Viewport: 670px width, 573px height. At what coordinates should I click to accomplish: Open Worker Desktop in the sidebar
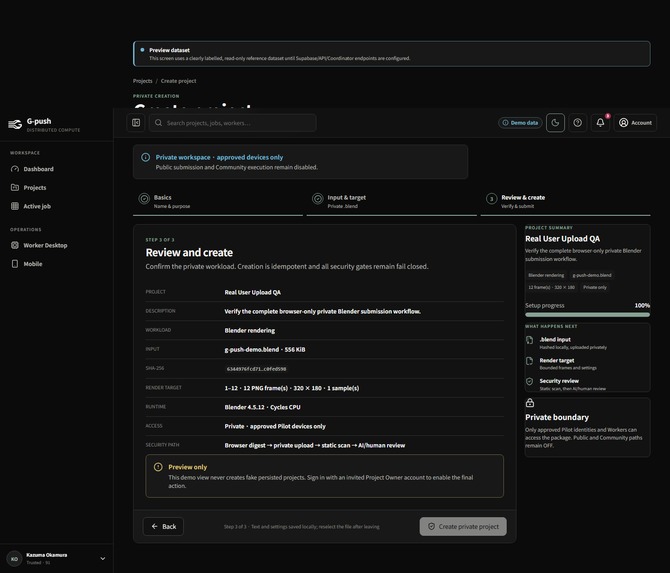[57, 246]
